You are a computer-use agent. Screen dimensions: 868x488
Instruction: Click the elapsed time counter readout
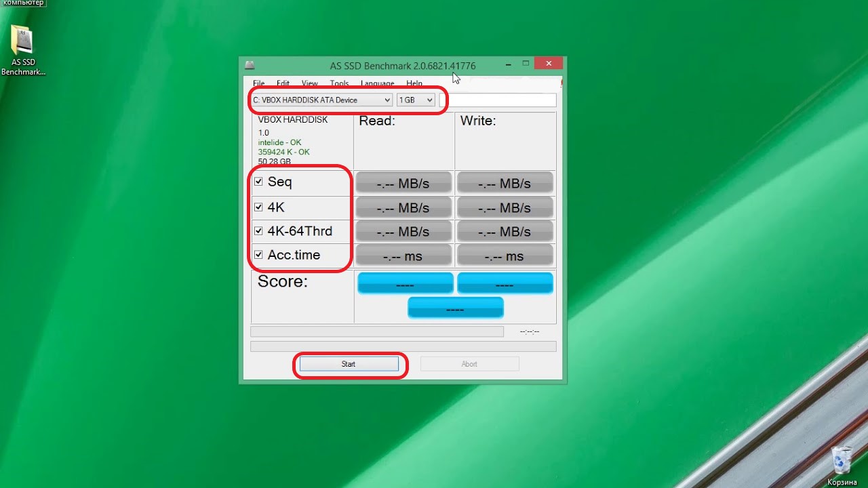529,331
